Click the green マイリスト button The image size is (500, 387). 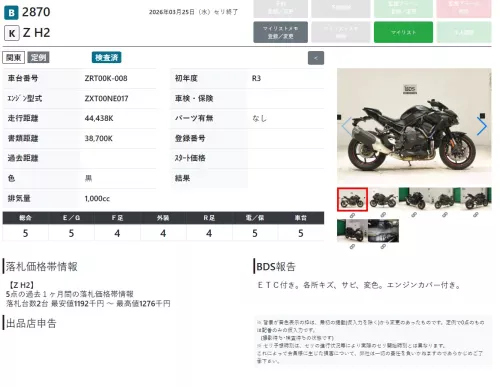click(403, 32)
